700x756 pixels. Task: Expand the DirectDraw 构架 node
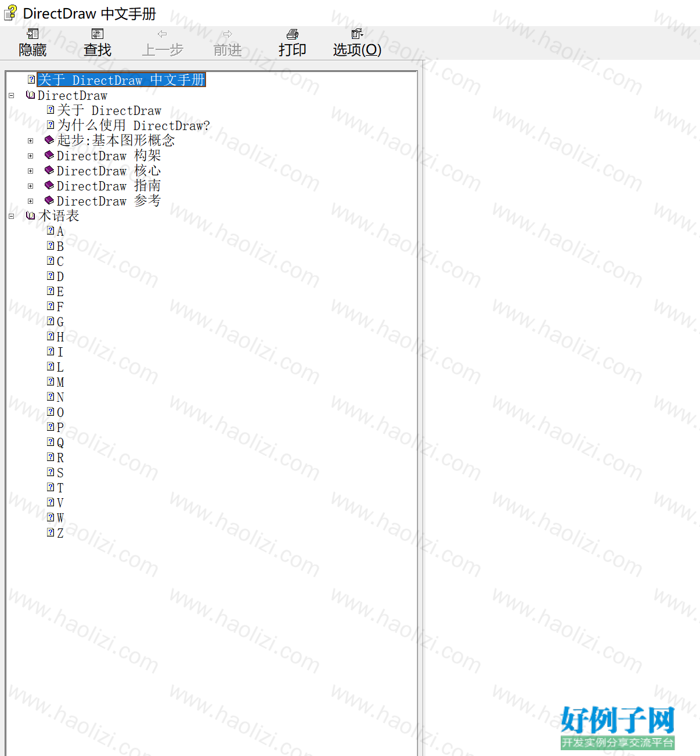(x=31, y=156)
